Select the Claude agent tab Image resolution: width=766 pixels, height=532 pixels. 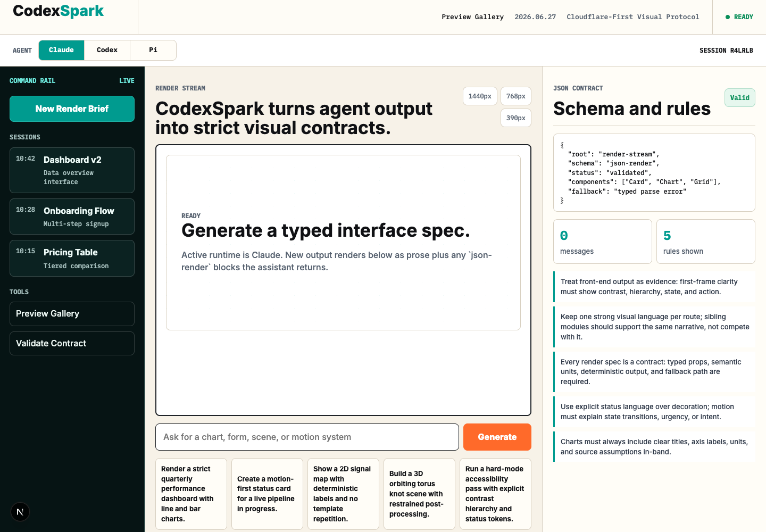tap(61, 50)
